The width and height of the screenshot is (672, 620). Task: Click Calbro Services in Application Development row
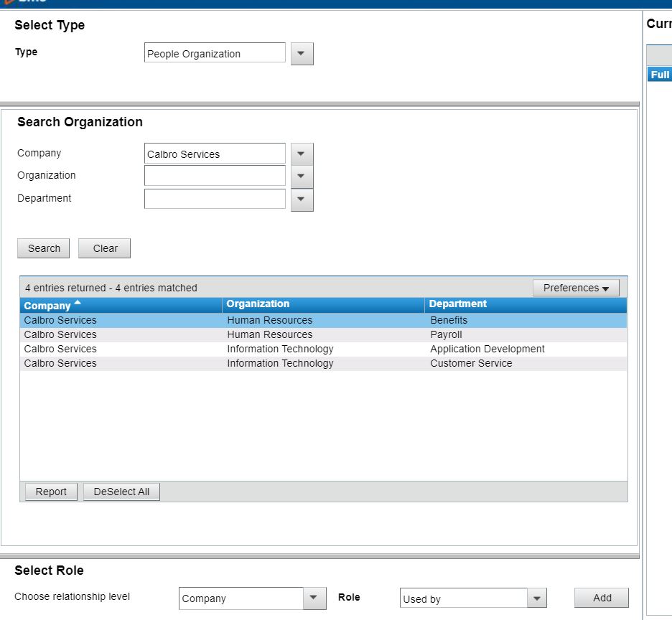click(x=60, y=349)
